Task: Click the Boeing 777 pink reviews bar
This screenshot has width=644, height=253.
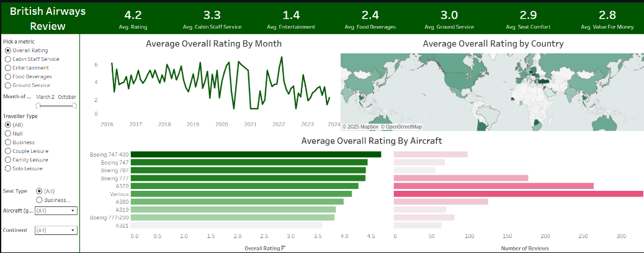Action: click(461, 178)
